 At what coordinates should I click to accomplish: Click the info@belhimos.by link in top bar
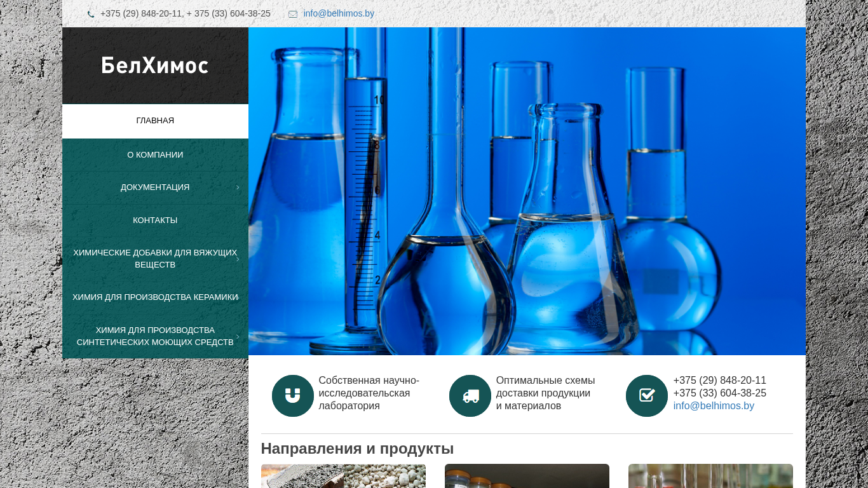click(x=339, y=13)
